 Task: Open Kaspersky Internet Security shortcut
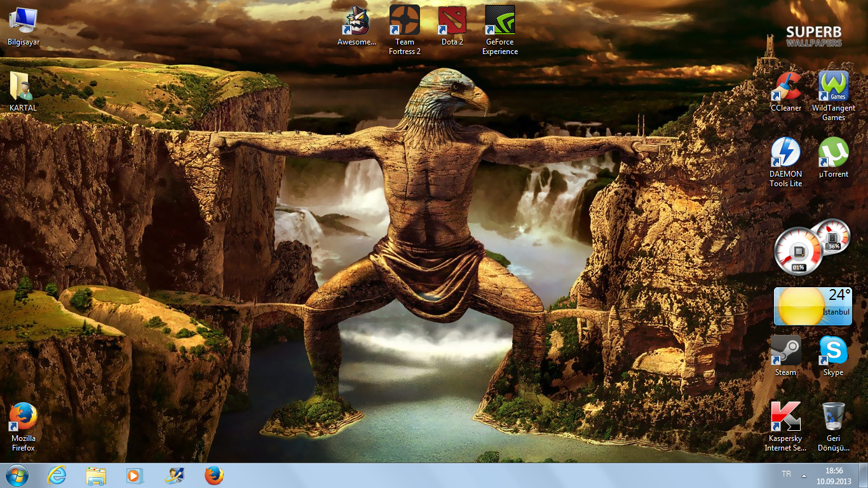(x=786, y=426)
